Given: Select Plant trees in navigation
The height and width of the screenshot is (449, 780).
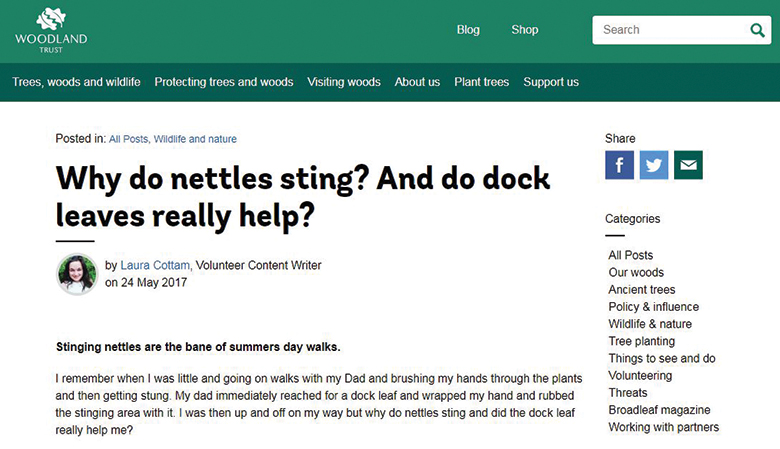Looking at the screenshot, I should [x=481, y=82].
